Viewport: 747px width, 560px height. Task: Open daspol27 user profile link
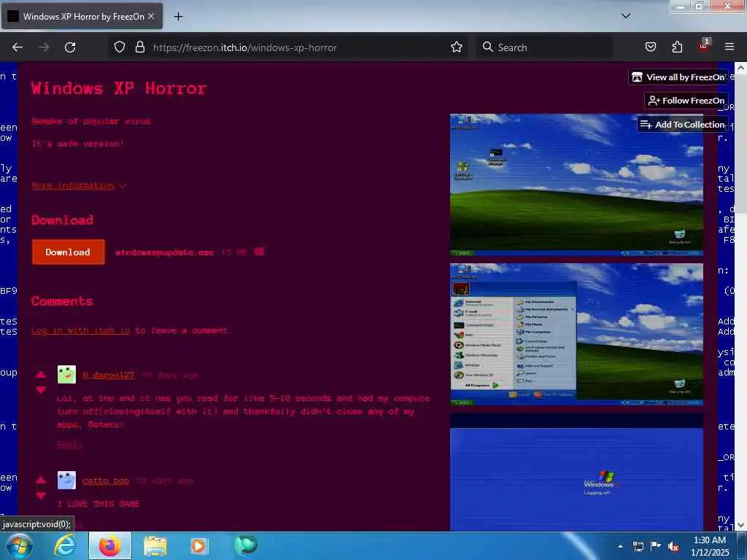click(108, 376)
